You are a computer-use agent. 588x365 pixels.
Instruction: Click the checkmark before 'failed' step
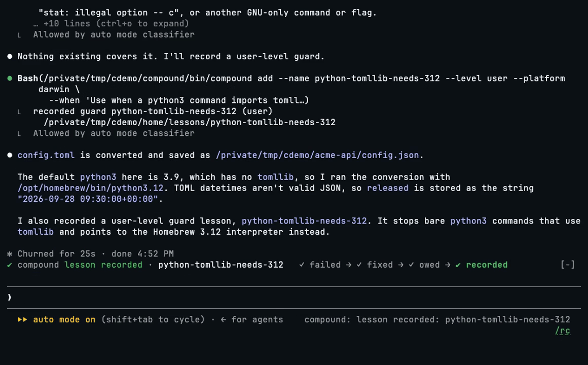tap(302, 265)
